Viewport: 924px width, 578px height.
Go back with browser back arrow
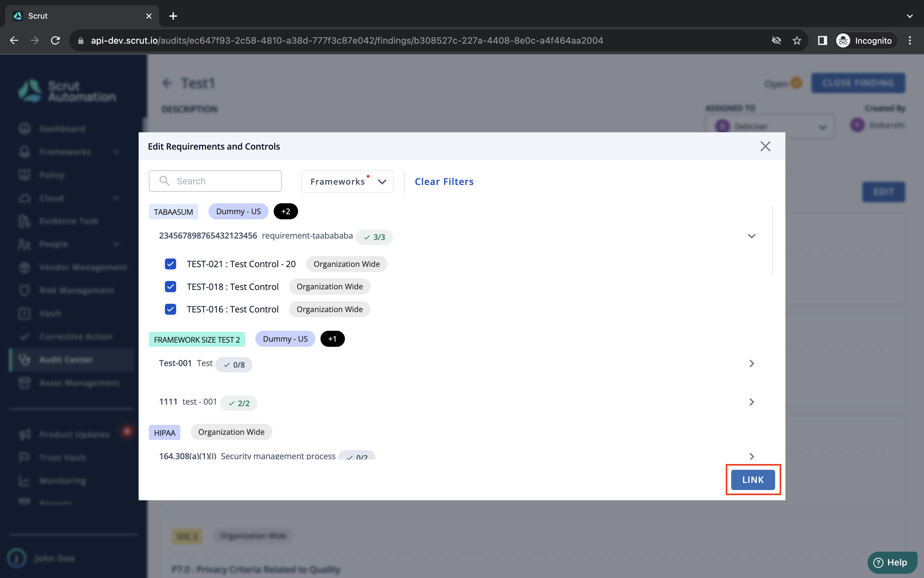coord(14,40)
